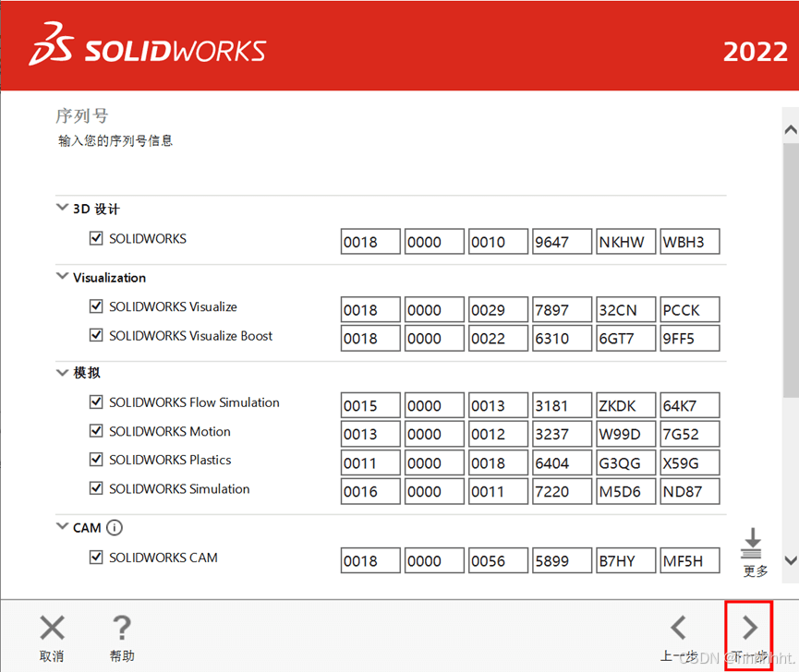Click Plastics serial field containing 6404
Screen dimensions: 799x672
tap(562, 462)
